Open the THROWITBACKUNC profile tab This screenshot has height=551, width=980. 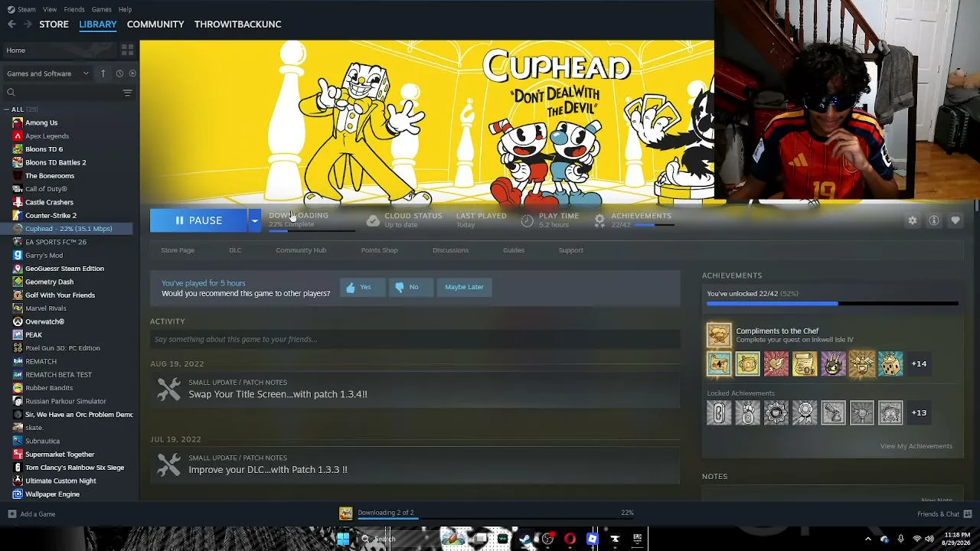tap(237, 24)
